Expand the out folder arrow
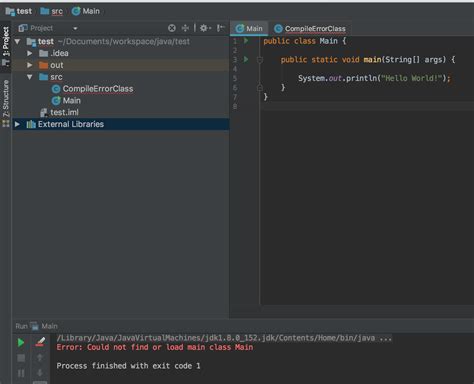474x384 pixels. tap(30, 65)
